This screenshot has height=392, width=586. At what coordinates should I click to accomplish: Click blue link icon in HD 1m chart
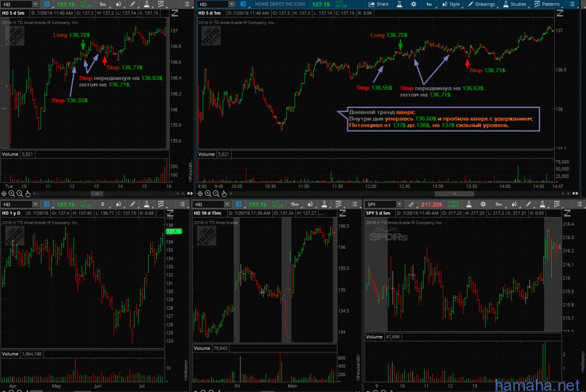click(x=244, y=4)
